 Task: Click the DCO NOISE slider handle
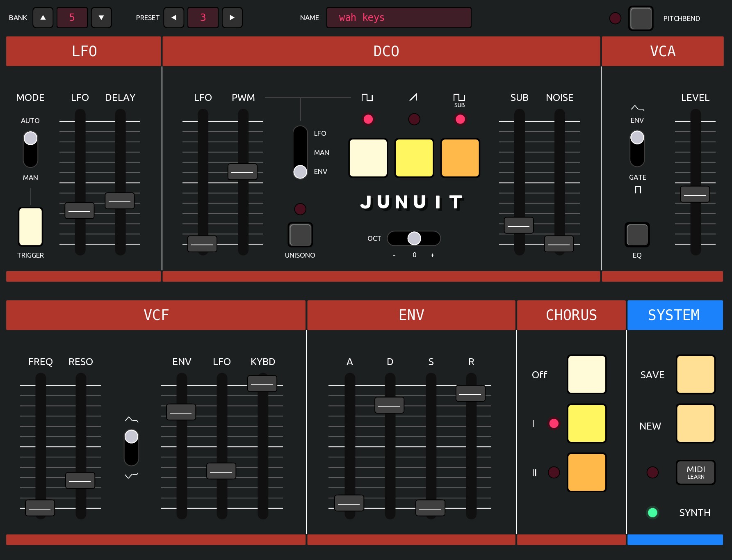[x=559, y=244]
